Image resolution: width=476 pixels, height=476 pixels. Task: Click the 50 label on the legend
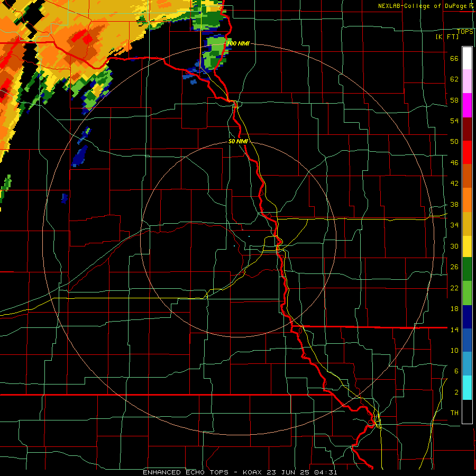click(454, 142)
